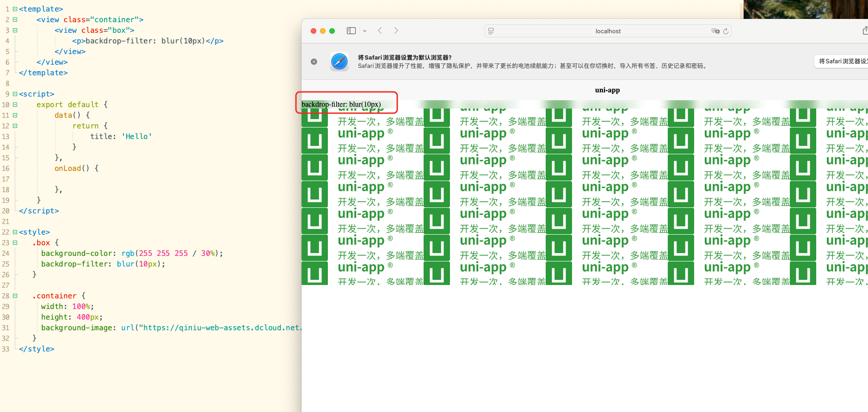The image size is (868, 412).
Task: Collapse the return block on line 12
Action: (x=15, y=126)
